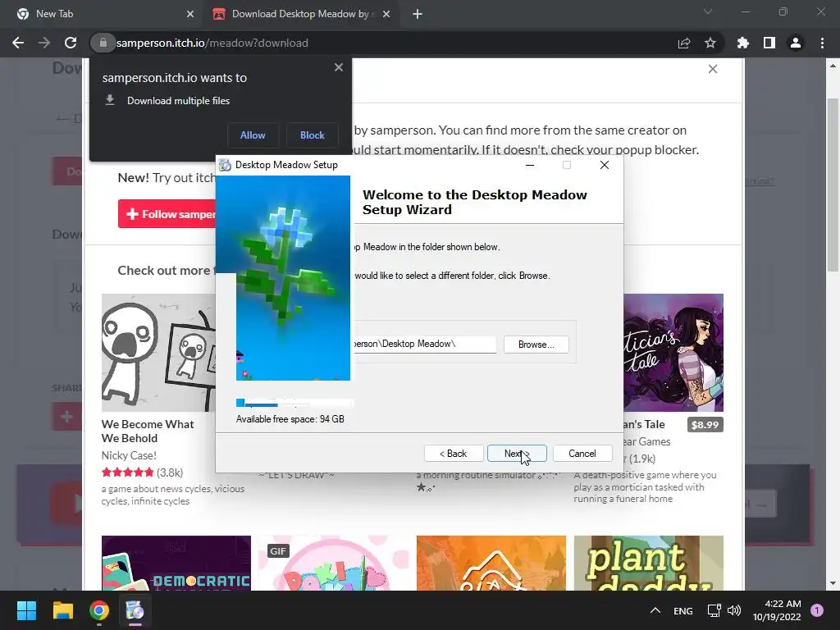Image resolution: width=840 pixels, height=630 pixels.
Task: Click the Chrome forward arrow icon
Action: (44, 43)
